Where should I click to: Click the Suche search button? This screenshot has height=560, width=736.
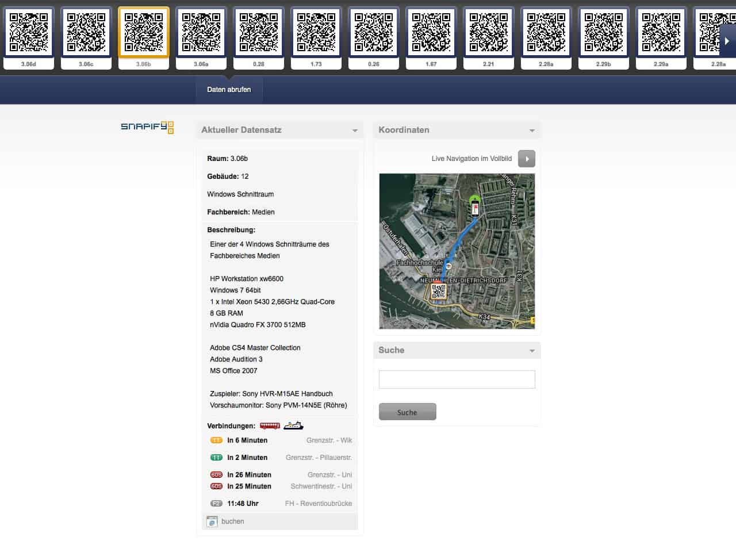408,412
